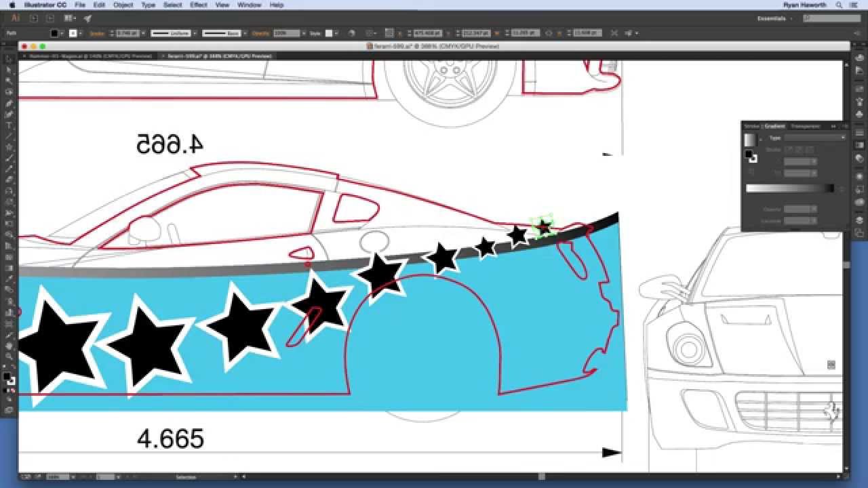Click the Ai application icon
868x488 pixels.
coord(15,18)
